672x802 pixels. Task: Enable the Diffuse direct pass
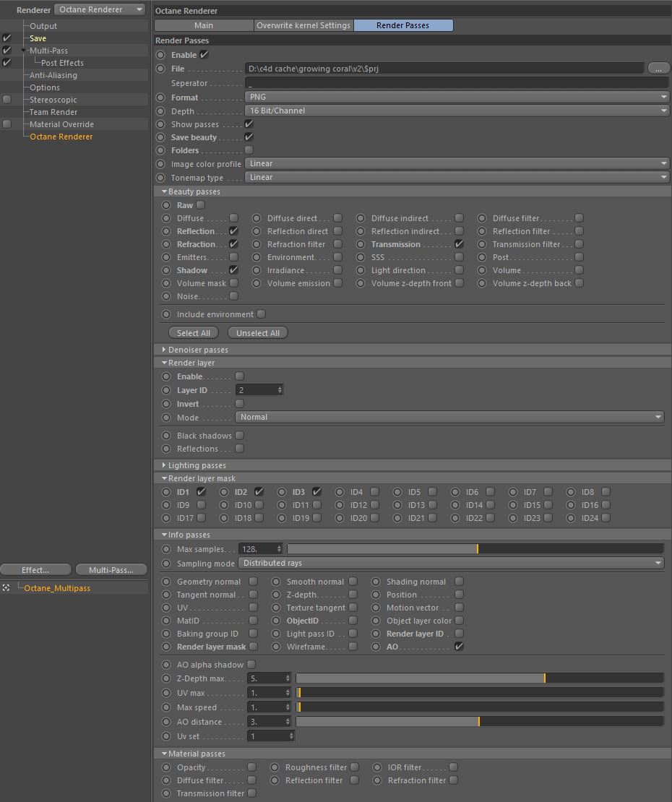[x=338, y=218]
